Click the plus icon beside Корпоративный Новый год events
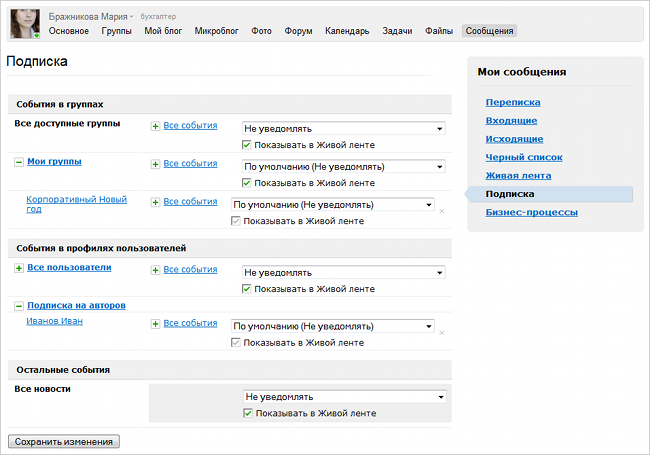The image size is (650, 455). point(155,202)
